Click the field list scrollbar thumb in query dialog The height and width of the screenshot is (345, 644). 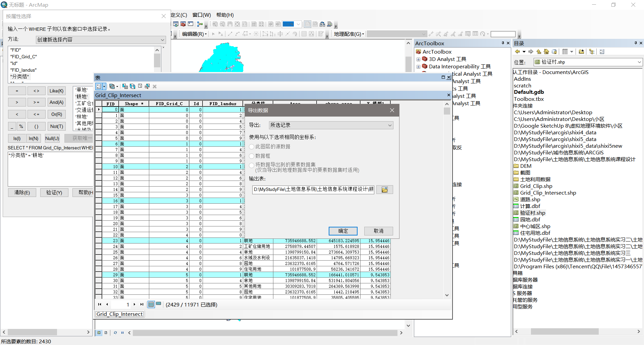pyautogui.click(x=157, y=60)
